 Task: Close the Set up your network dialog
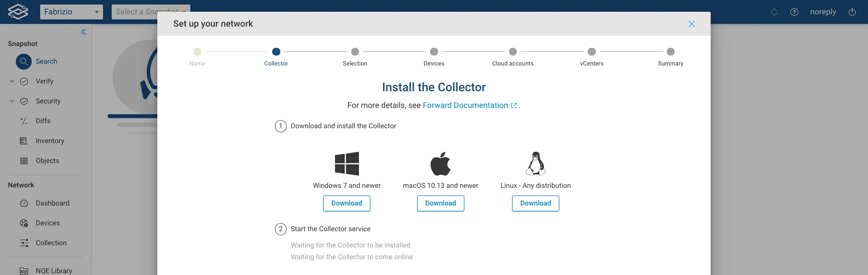(692, 24)
